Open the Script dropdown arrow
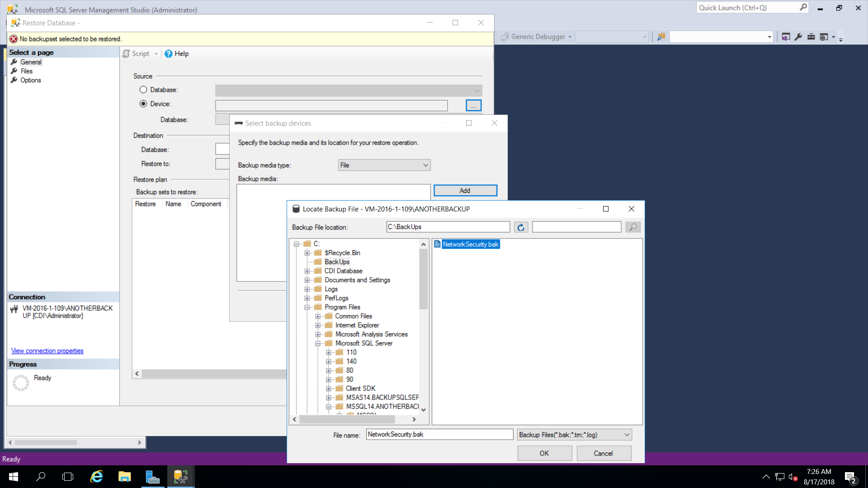 pyautogui.click(x=156, y=54)
